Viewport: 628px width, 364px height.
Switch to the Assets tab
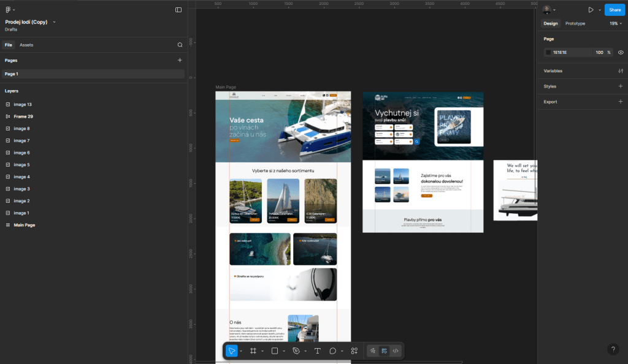[26, 45]
